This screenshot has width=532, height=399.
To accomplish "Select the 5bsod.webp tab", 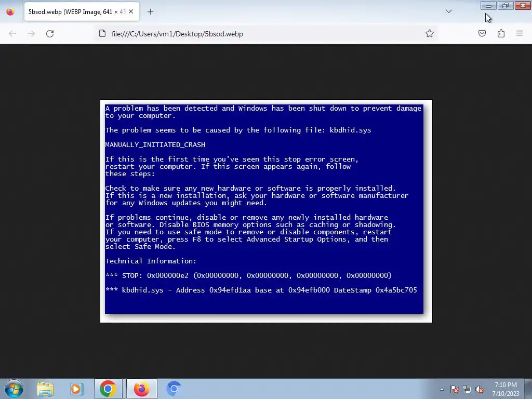I will click(82, 12).
